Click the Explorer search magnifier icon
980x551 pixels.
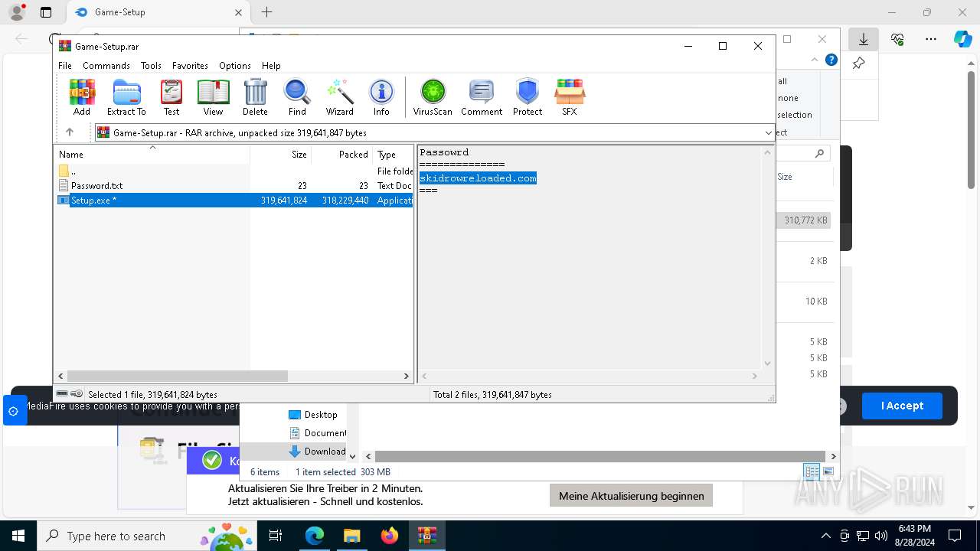tap(819, 154)
